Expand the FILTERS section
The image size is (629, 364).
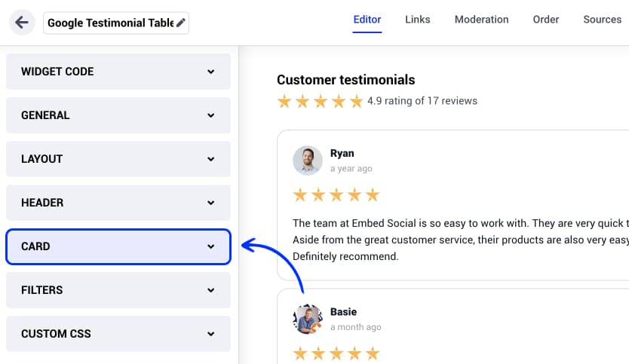(118, 290)
